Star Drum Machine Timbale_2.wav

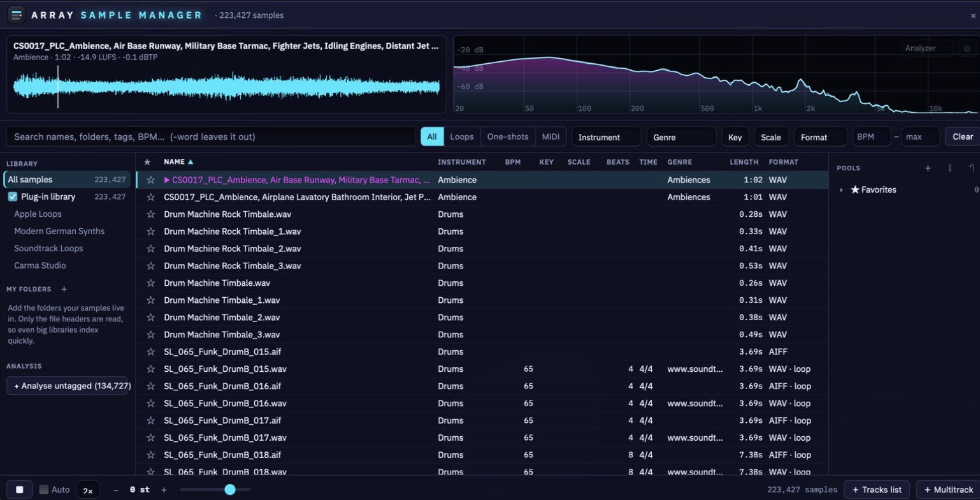point(150,318)
